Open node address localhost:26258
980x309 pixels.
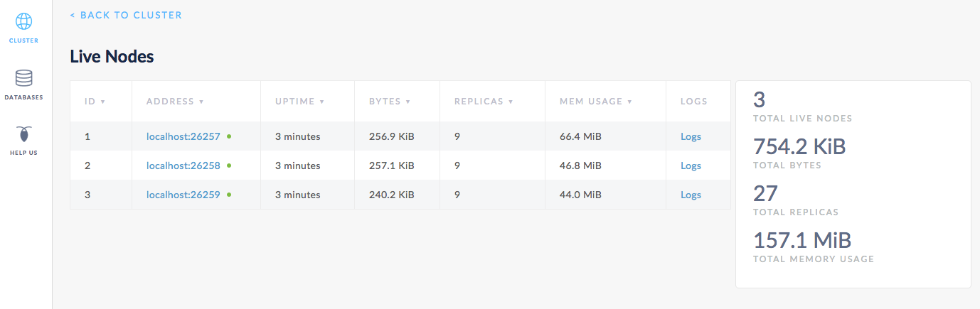tap(183, 166)
